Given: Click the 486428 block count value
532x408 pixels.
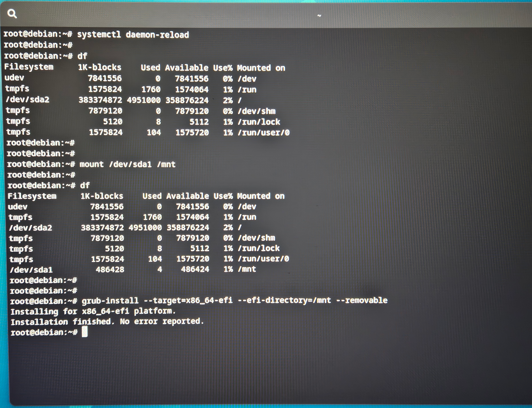Looking at the screenshot, I should tap(110, 270).
